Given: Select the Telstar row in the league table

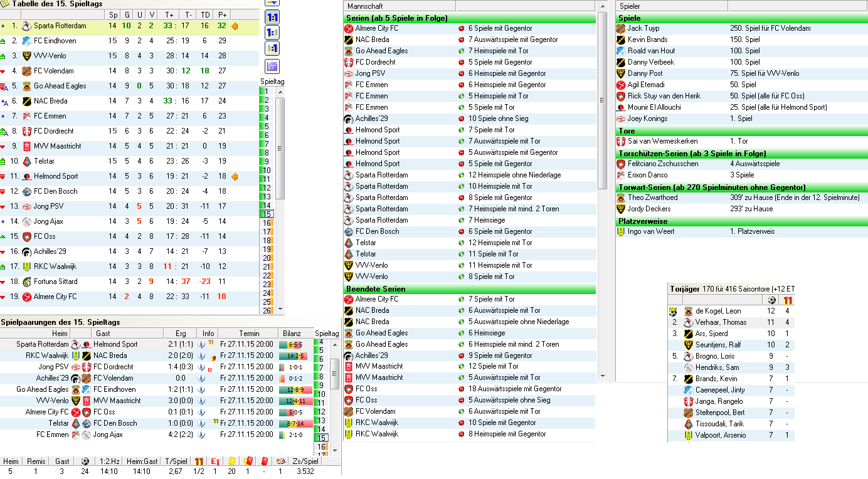Looking at the screenshot, I should coord(129,161).
